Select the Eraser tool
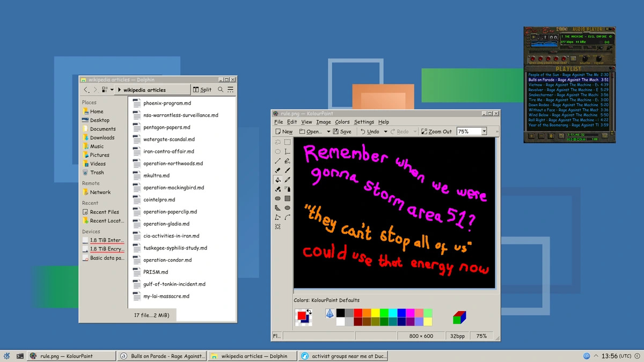 pyautogui.click(x=277, y=171)
